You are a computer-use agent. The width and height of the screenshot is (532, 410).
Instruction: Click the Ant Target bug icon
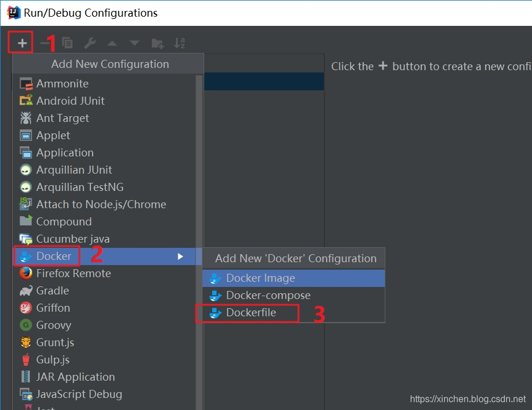(x=26, y=118)
